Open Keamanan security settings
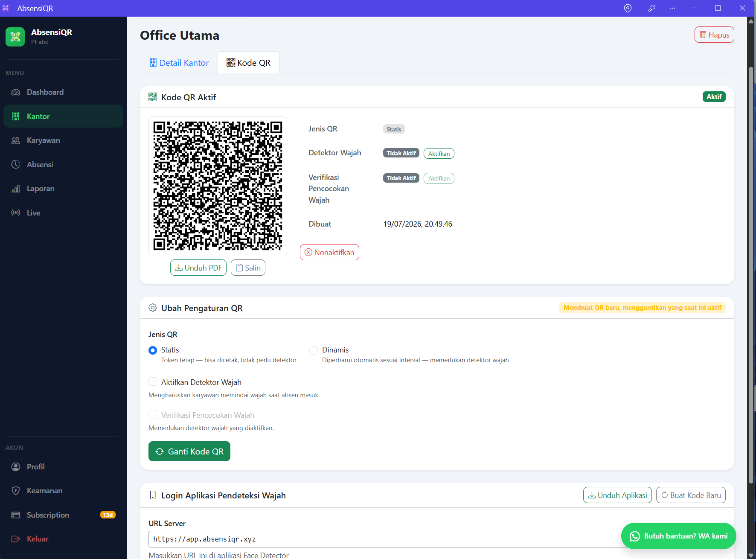The width and height of the screenshot is (756, 559). 63,491
